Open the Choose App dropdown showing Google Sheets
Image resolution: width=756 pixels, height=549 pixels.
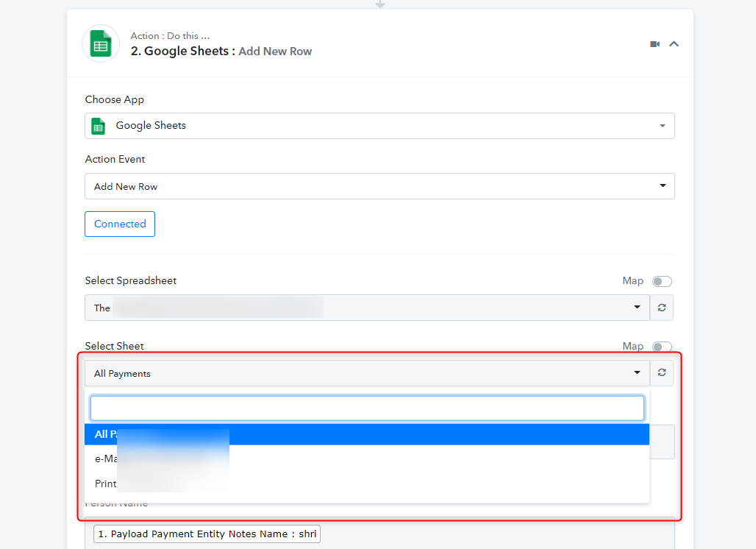click(x=379, y=126)
